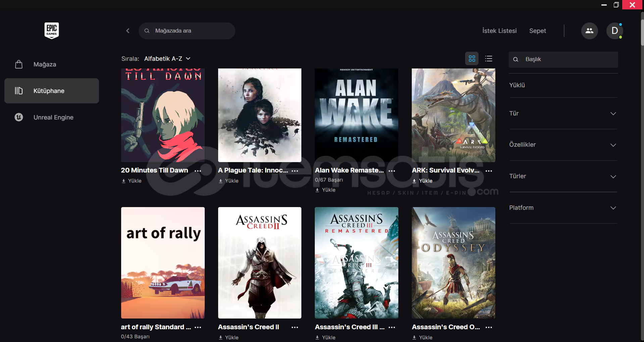The width and height of the screenshot is (644, 342).
Task: Switch to list view layout
Action: pos(489,59)
